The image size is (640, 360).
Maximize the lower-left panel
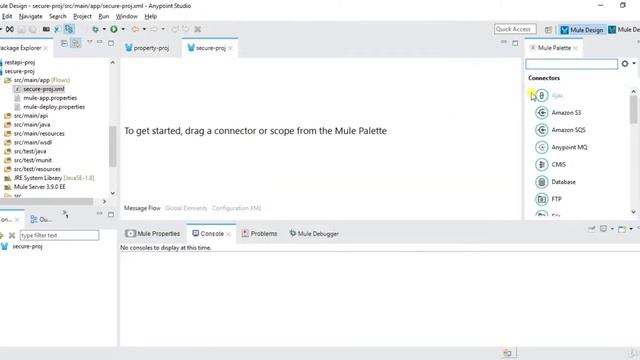(111, 214)
